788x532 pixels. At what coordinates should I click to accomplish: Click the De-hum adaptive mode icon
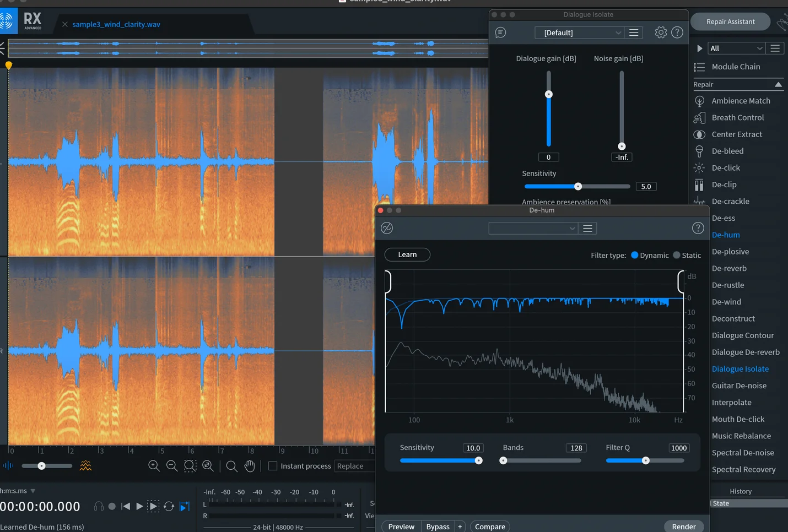[387, 228]
